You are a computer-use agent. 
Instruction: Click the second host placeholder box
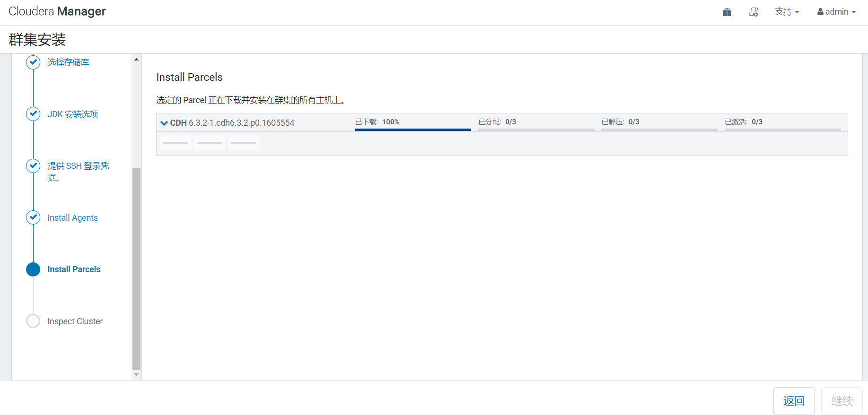tap(210, 143)
